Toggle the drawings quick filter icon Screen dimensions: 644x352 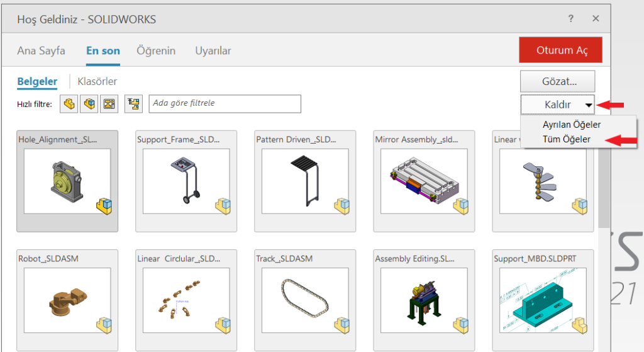pyautogui.click(x=109, y=104)
